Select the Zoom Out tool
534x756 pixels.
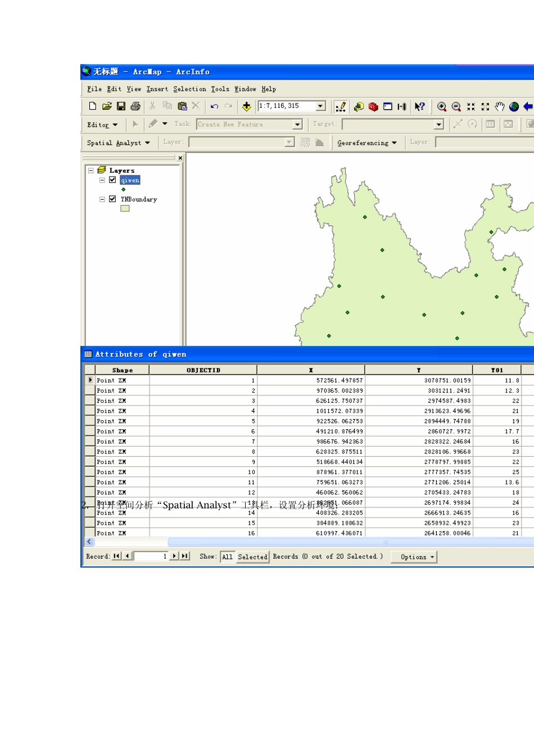pyautogui.click(x=456, y=106)
